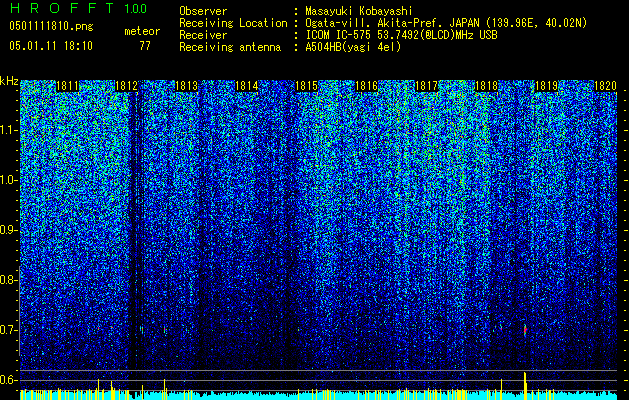Click the 1818 time marker
Image resolution: width=629 pixels, height=400 pixels.
click(x=486, y=86)
